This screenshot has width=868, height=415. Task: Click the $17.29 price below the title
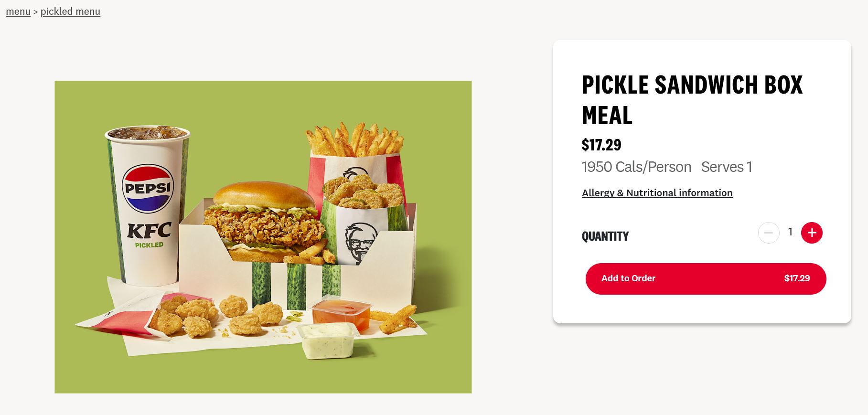pos(601,145)
